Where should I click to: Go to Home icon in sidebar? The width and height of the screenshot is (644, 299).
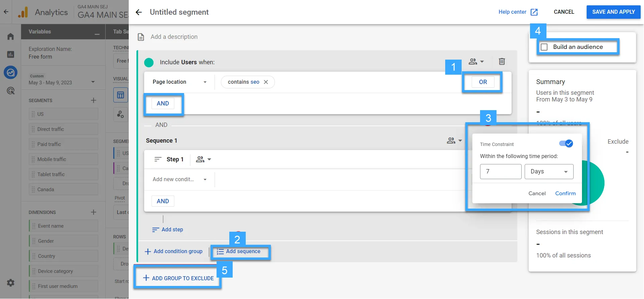click(11, 36)
